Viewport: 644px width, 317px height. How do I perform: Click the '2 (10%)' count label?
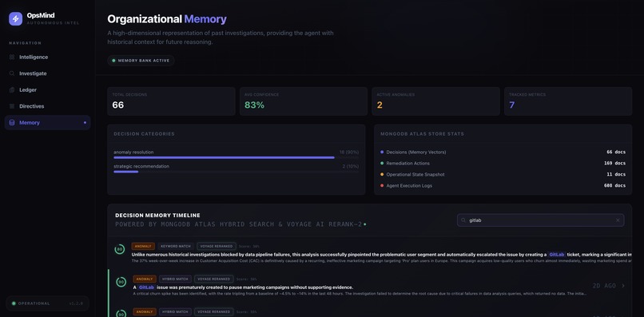(x=350, y=166)
